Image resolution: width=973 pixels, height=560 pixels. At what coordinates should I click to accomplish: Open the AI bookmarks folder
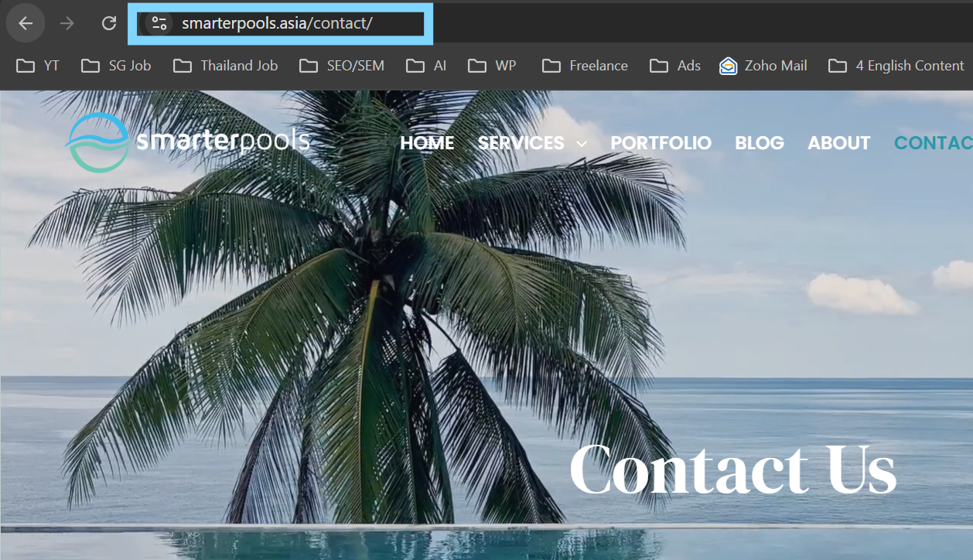[427, 66]
